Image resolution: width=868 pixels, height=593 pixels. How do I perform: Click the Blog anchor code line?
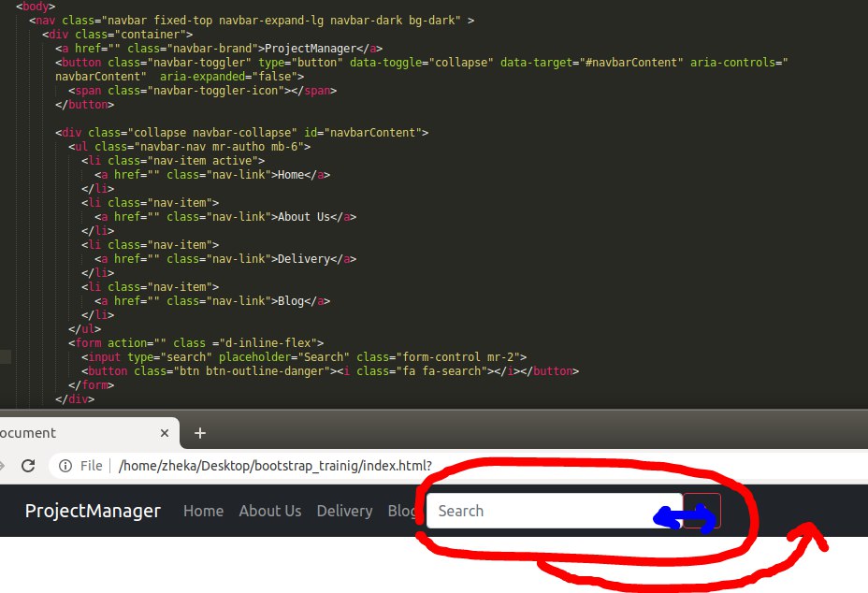[x=212, y=300]
